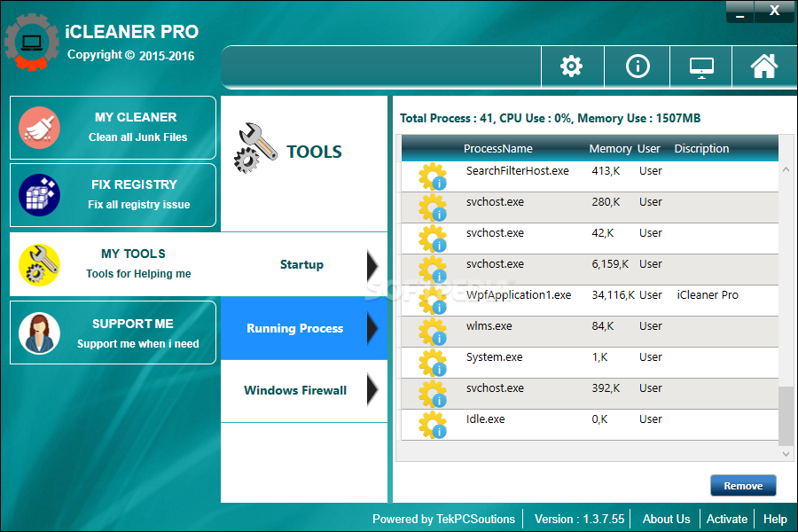Viewport: 798px width, 532px height.
Task: Click the iCleaner Pro gear logo
Action: pos(32,42)
